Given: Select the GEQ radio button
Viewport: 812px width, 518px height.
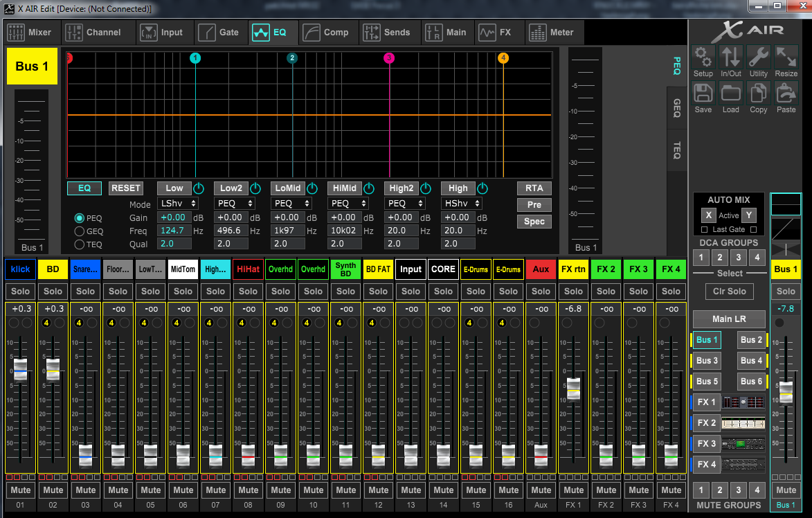Looking at the screenshot, I should [79, 231].
